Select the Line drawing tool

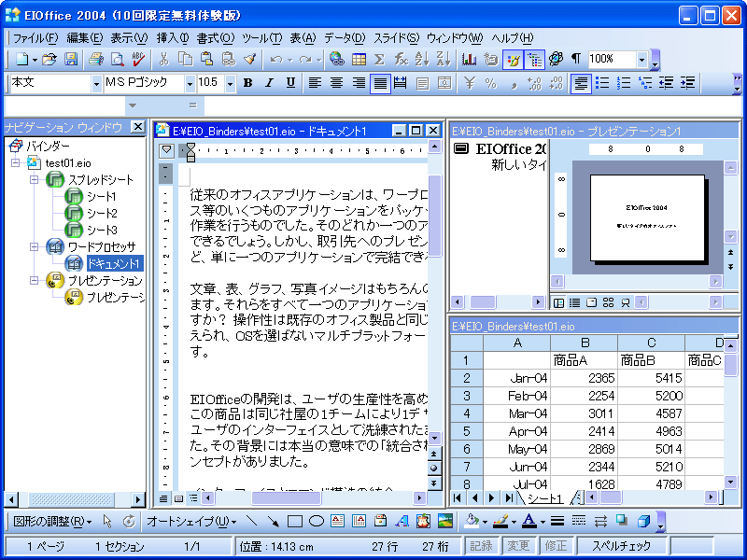pos(251,521)
